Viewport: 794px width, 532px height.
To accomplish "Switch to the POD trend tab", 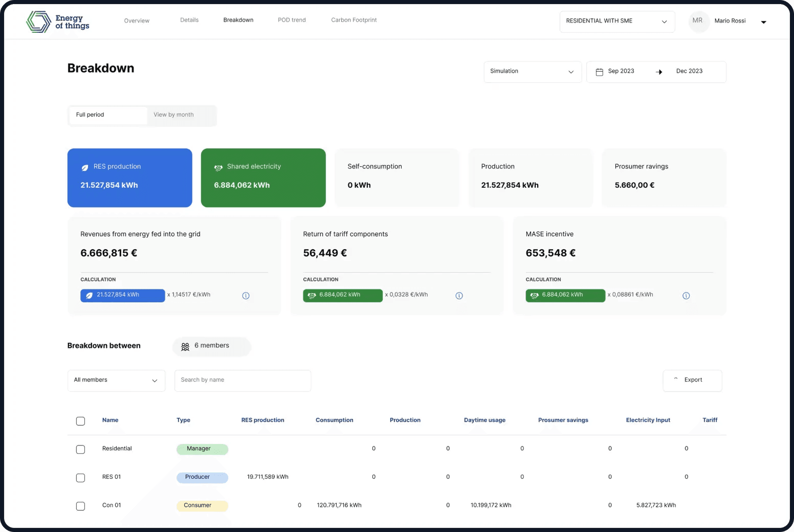I will pyautogui.click(x=292, y=20).
